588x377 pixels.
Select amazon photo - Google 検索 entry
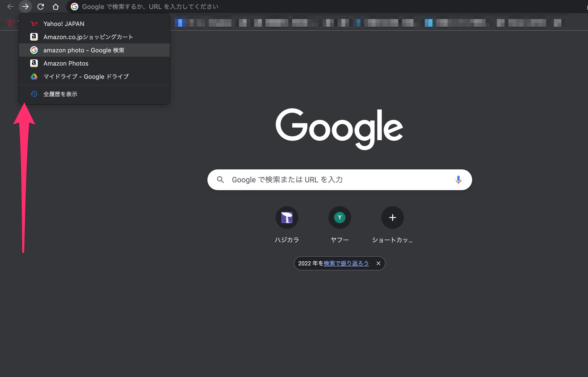click(94, 50)
